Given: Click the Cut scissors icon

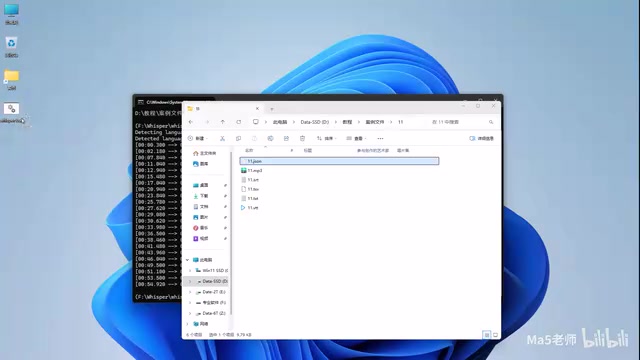Looking at the screenshot, I should click(222, 138).
